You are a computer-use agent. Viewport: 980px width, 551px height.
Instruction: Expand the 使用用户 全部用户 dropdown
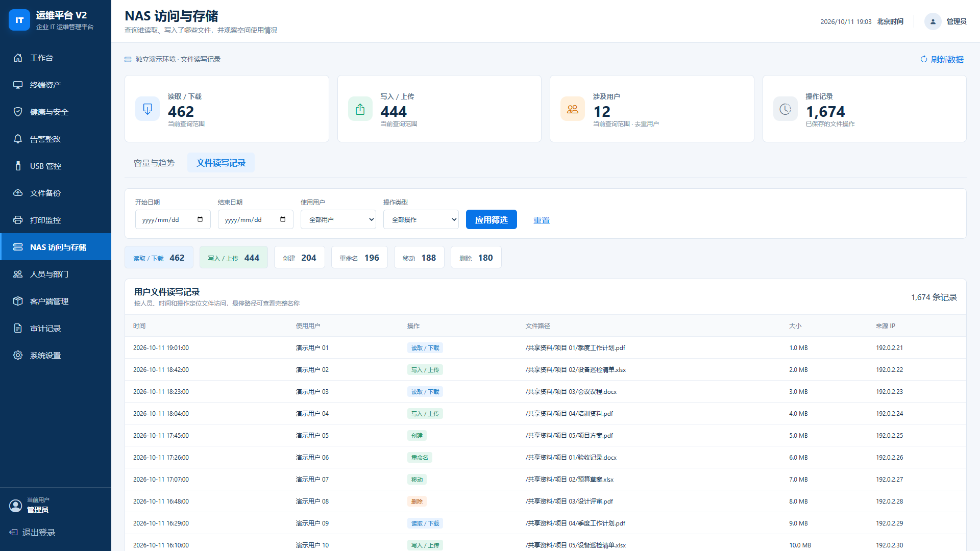point(338,219)
